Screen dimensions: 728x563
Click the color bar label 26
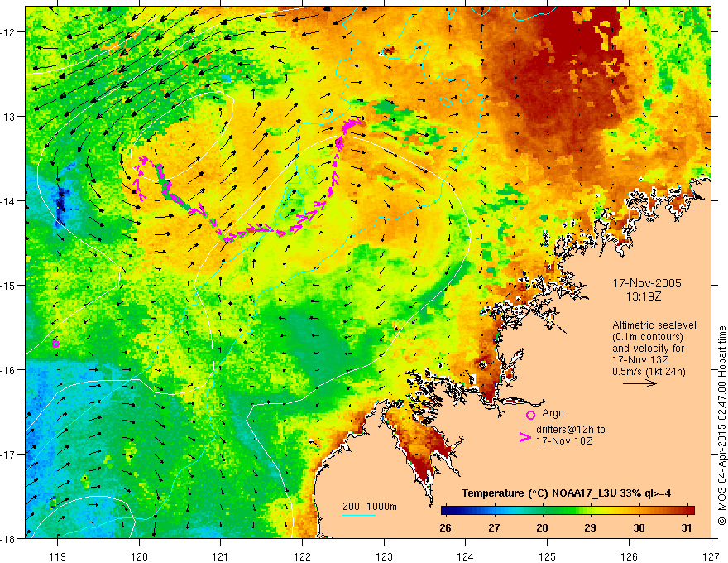point(445,527)
